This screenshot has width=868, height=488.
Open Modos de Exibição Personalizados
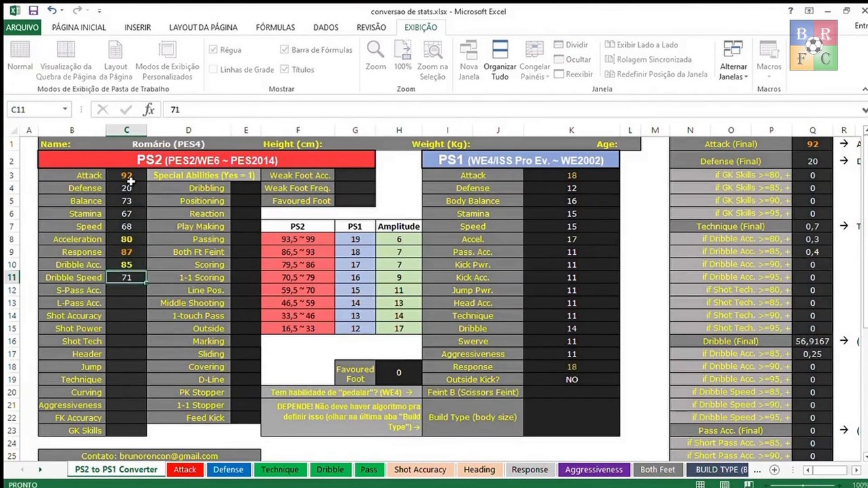(x=167, y=60)
